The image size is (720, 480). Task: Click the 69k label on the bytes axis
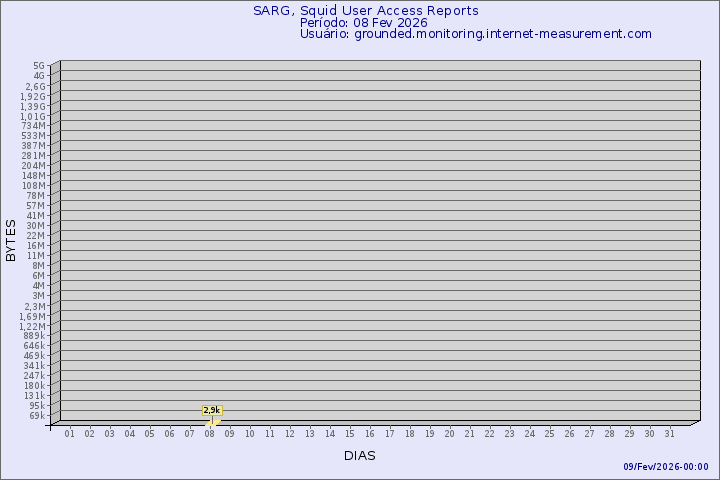tap(36, 415)
